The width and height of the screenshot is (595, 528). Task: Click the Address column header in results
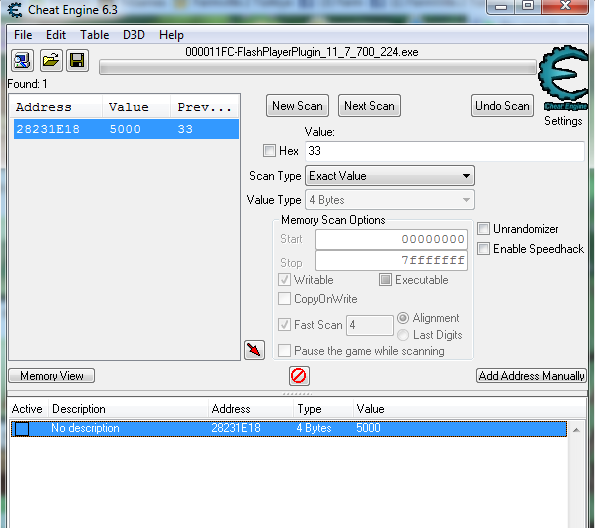[x=55, y=107]
